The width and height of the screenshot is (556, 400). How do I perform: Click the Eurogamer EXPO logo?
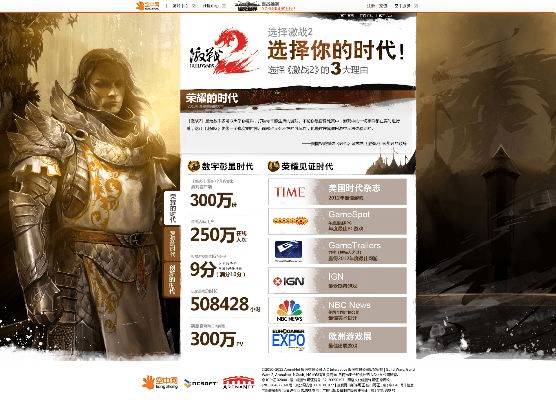pos(288,340)
